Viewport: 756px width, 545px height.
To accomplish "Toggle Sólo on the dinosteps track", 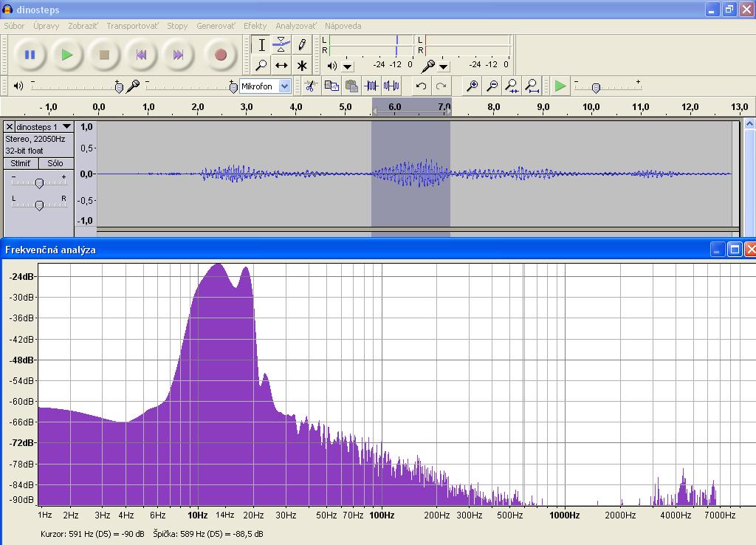I will [55, 163].
